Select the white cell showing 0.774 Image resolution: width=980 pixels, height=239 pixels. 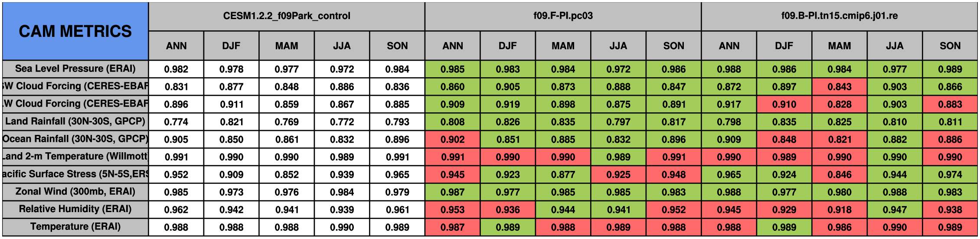pos(176,122)
